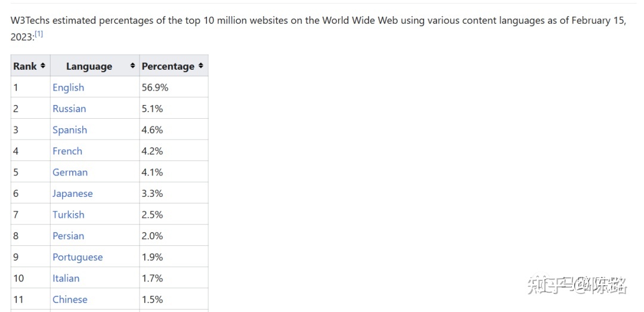Viewport: 644px width, 312px height.
Task: Open the Japanese language link
Action: pyautogui.click(x=73, y=194)
